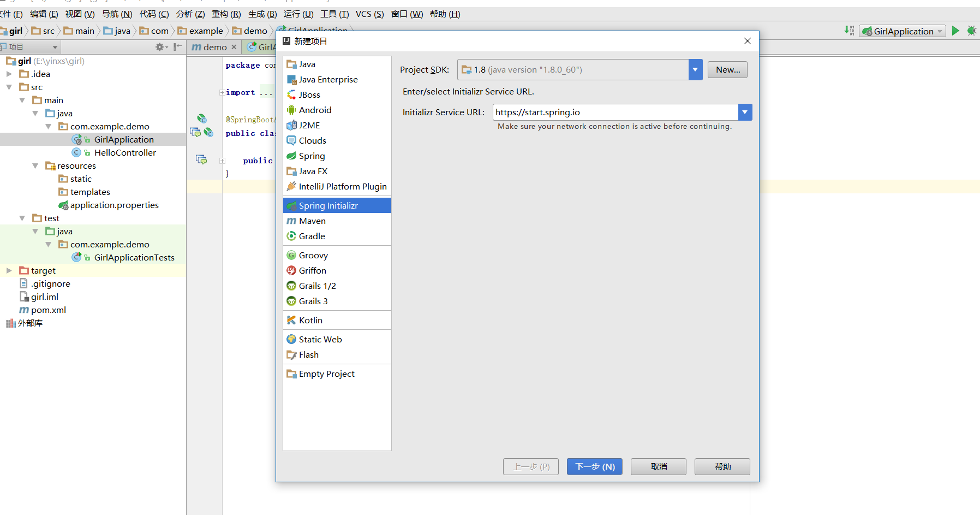The image size is (980, 515).
Task: Click 帮助 help button
Action: [x=722, y=467]
